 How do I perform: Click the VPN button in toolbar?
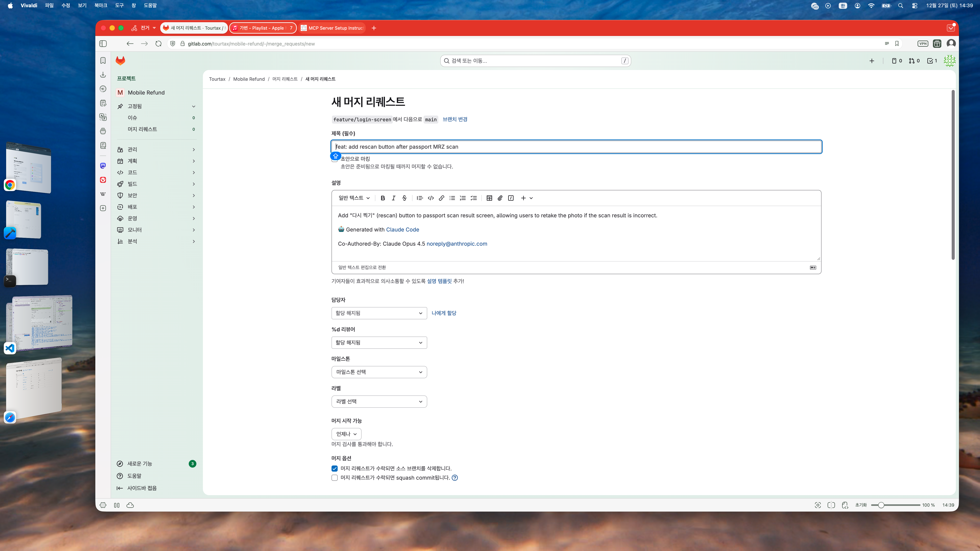pyautogui.click(x=923, y=44)
